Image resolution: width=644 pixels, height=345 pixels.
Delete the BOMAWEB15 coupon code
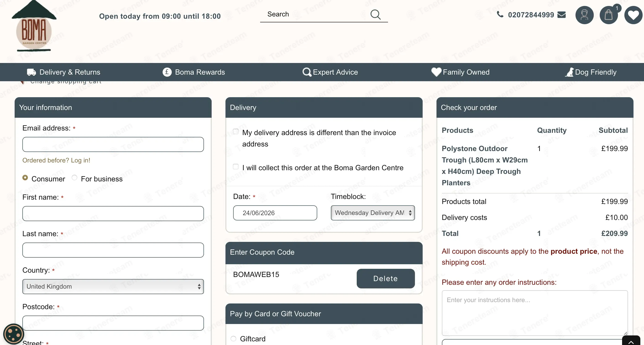(x=385, y=279)
